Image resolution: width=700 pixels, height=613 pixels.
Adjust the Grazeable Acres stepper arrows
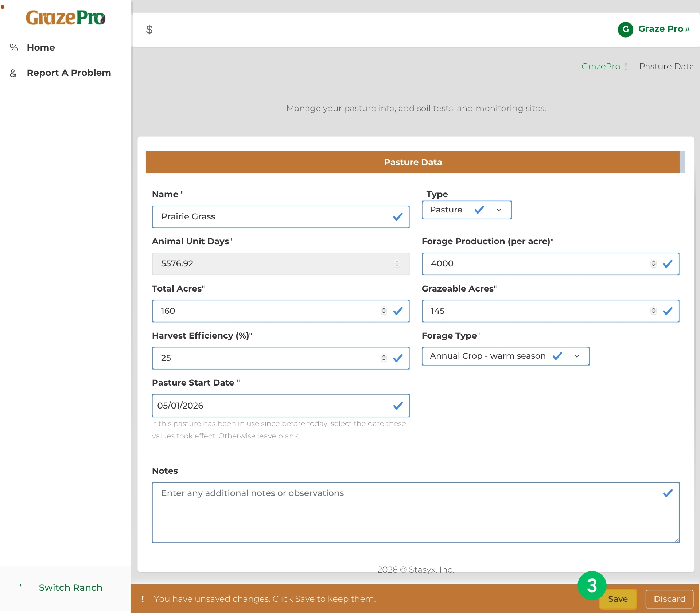coord(653,311)
